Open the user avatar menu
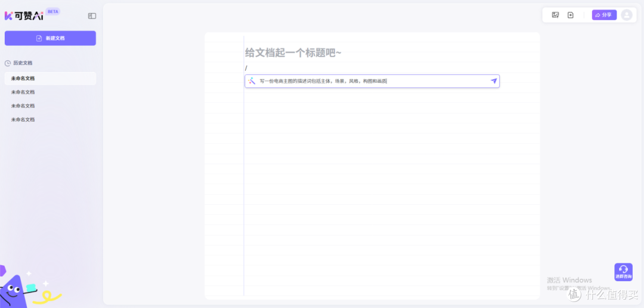The image size is (644, 308). [627, 15]
